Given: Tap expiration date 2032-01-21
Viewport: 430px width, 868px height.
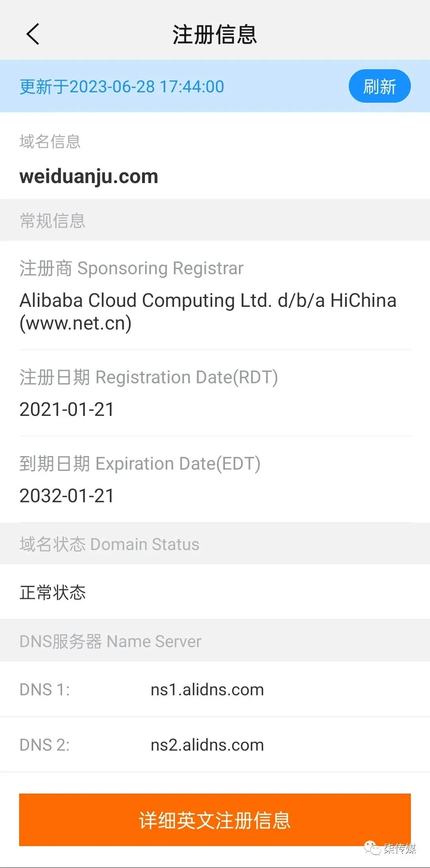Looking at the screenshot, I should (67, 496).
